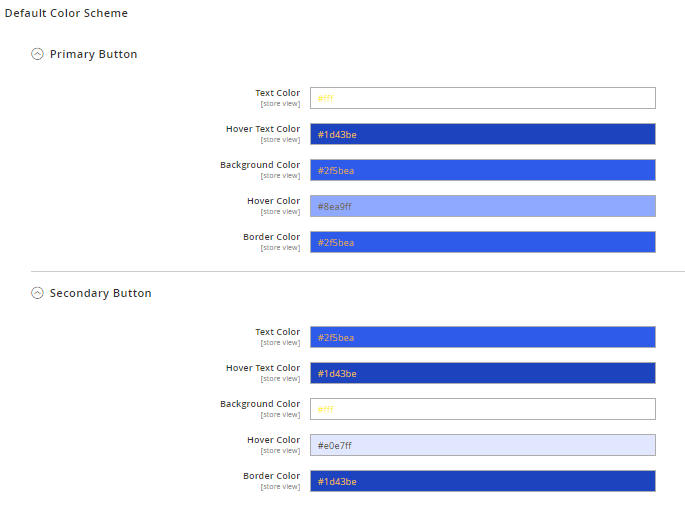
Task: Edit Primary Button Hover Color #8ea9ff
Action: 482,206
